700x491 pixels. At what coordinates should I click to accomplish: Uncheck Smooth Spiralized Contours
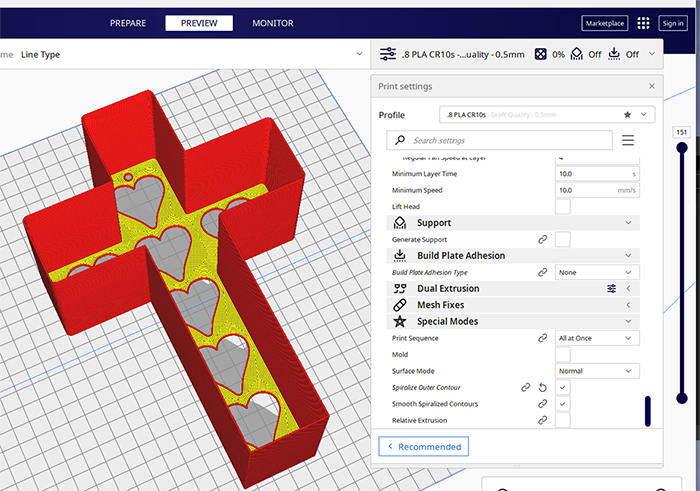point(563,404)
